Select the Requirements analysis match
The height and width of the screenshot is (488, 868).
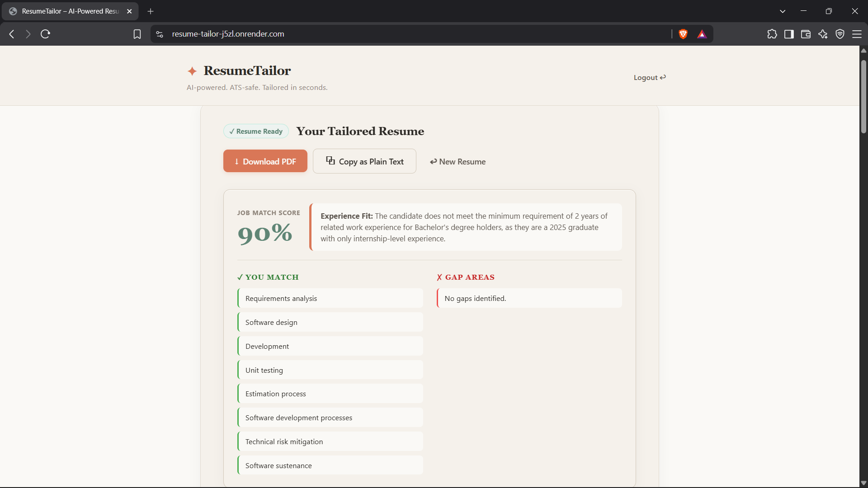pyautogui.click(x=330, y=298)
